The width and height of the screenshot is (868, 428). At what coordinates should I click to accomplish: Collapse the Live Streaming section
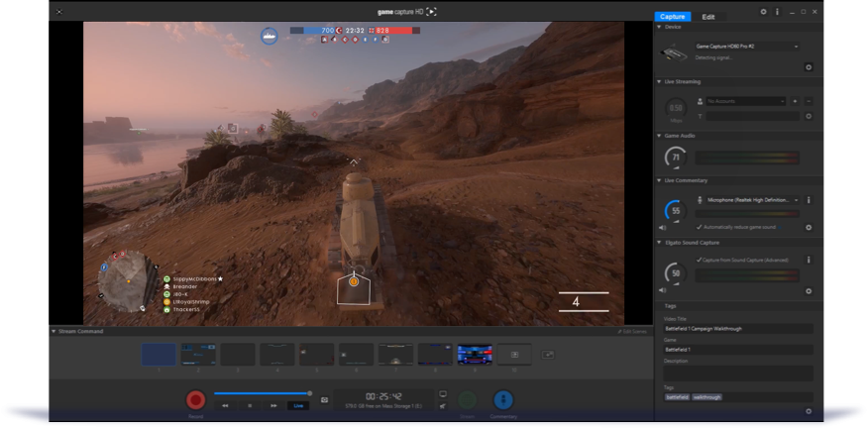tap(659, 81)
